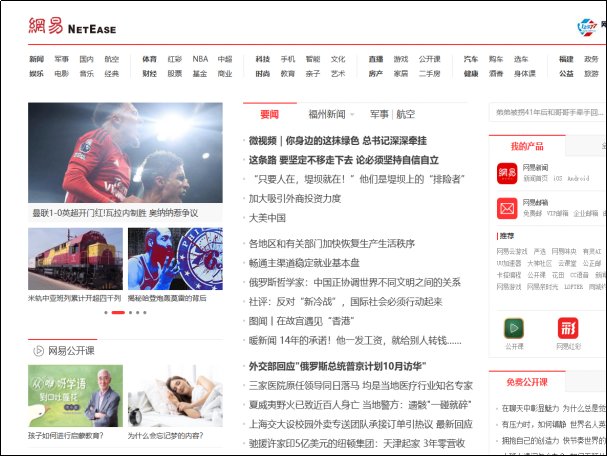Open headline 大美中国
607x456 pixels.
click(267, 218)
